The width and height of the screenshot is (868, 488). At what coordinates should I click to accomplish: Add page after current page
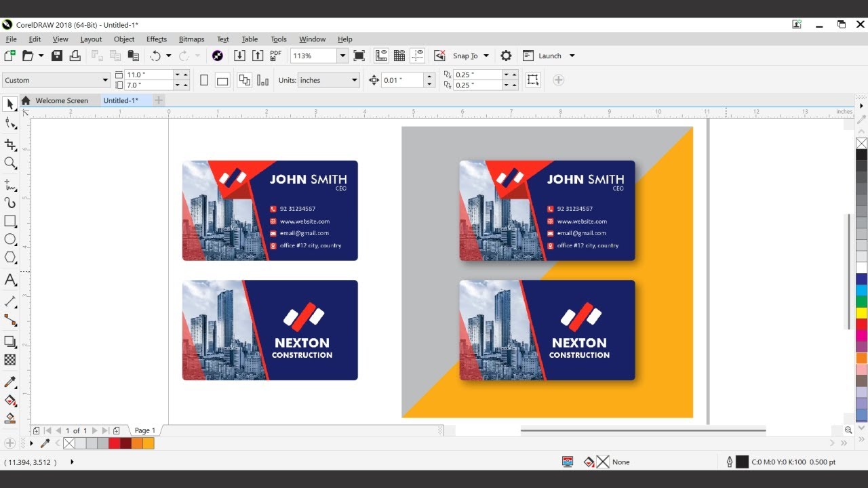[x=117, y=430]
